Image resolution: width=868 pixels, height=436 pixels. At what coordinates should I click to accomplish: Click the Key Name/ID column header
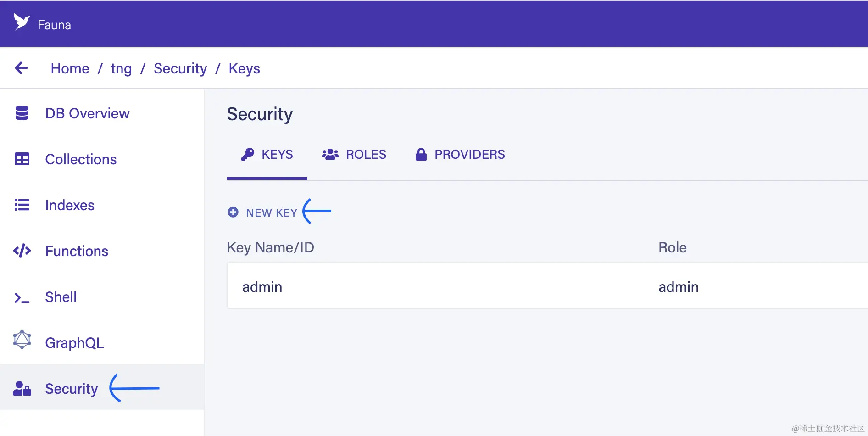tap(271, 247)
